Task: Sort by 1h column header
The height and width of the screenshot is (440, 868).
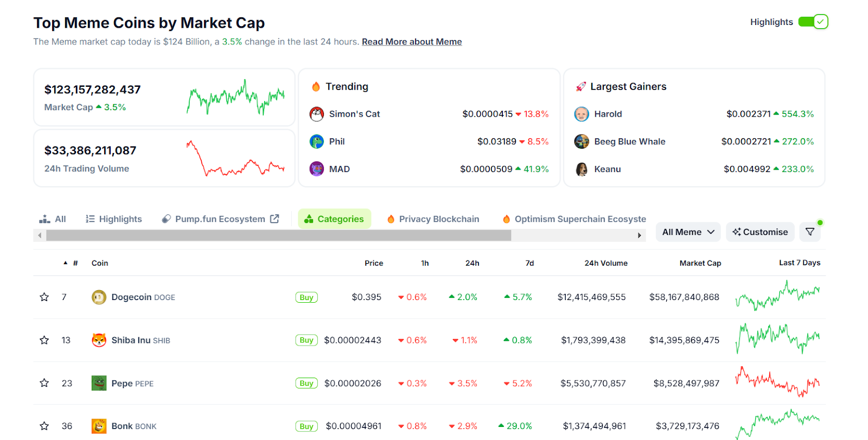Action: coord(425,263)
